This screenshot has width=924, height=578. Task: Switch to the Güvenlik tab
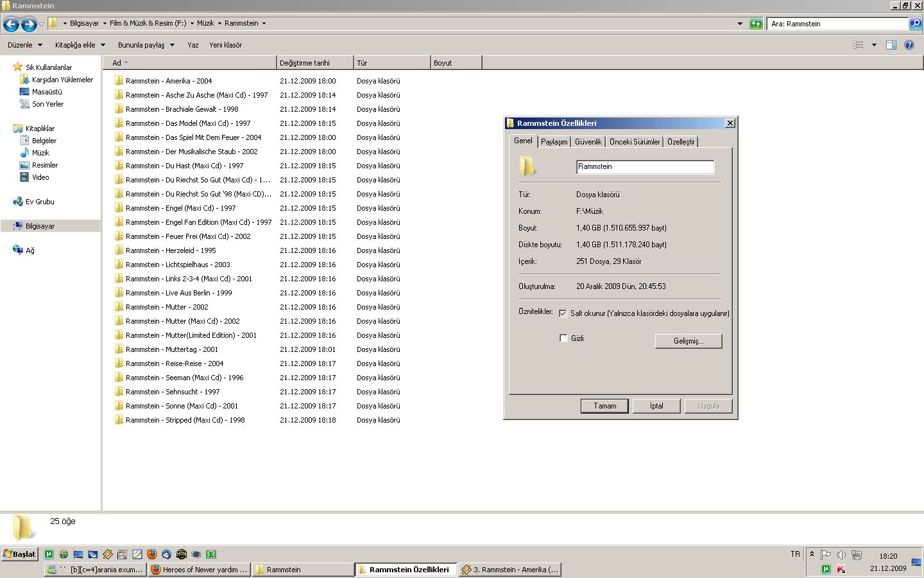[588, 142]
